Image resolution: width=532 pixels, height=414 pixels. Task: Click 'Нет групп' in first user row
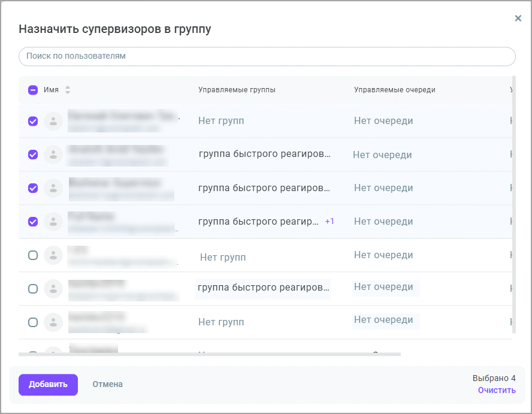221,121
